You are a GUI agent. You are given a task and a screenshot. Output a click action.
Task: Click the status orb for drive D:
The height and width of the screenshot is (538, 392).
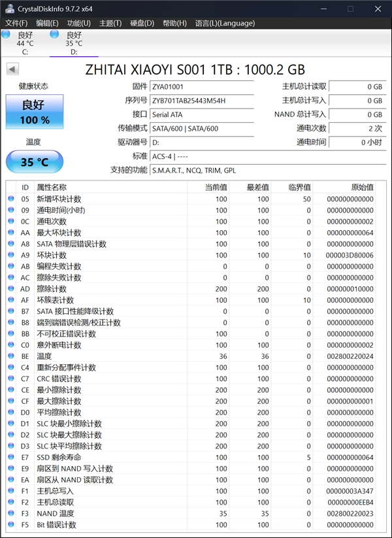pos(54,34)
